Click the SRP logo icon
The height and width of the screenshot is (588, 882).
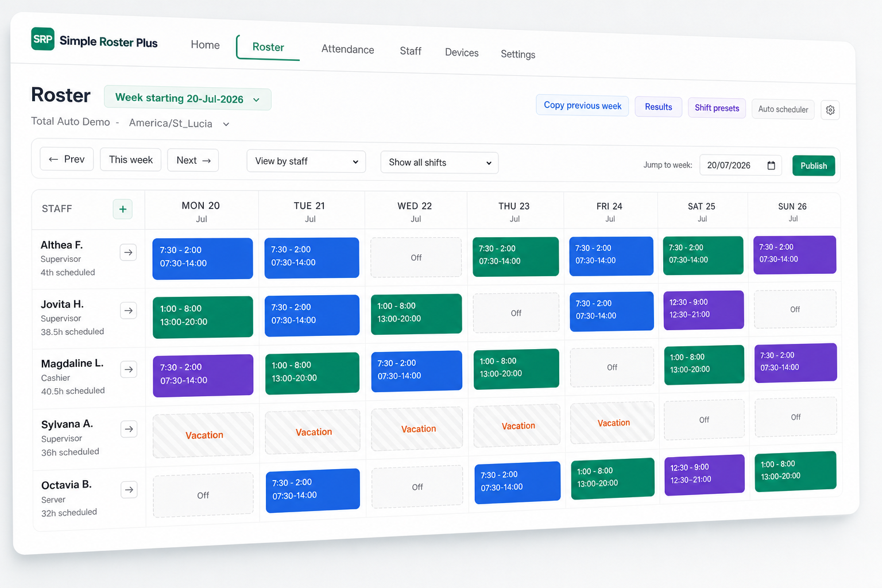click(42, 39)
